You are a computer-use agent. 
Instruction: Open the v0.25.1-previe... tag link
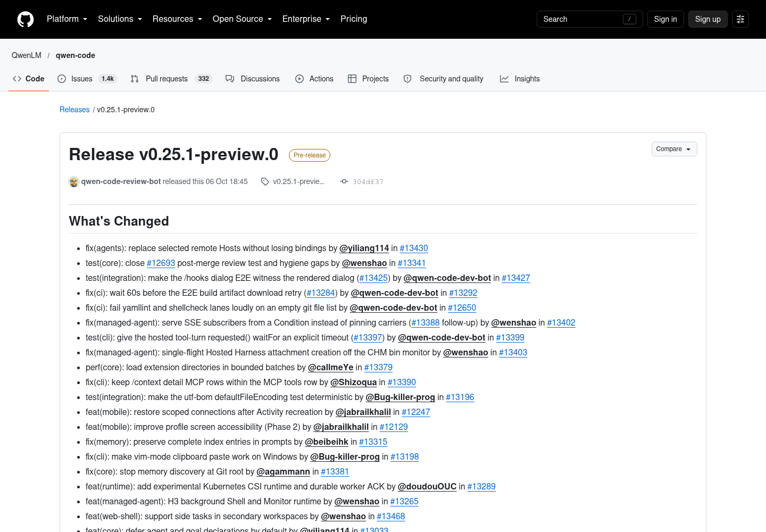[x=298, y=181]
